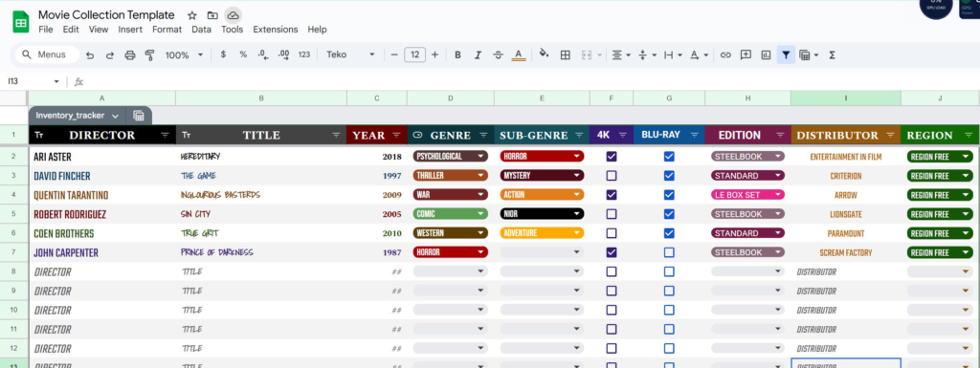Click the Redo arrow icon
980x368 pixels.
(x=110, y=54)
